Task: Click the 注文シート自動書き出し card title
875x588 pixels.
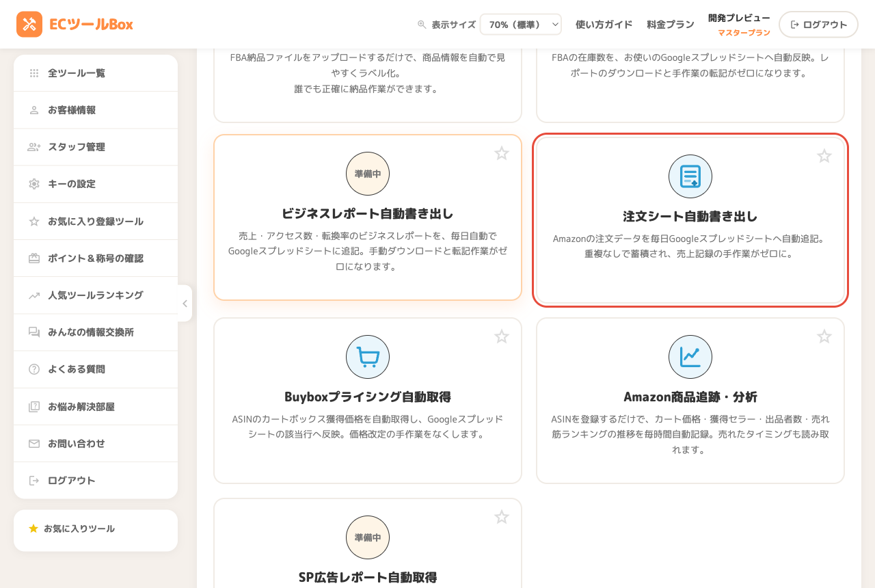Action: tap(690, 217)
